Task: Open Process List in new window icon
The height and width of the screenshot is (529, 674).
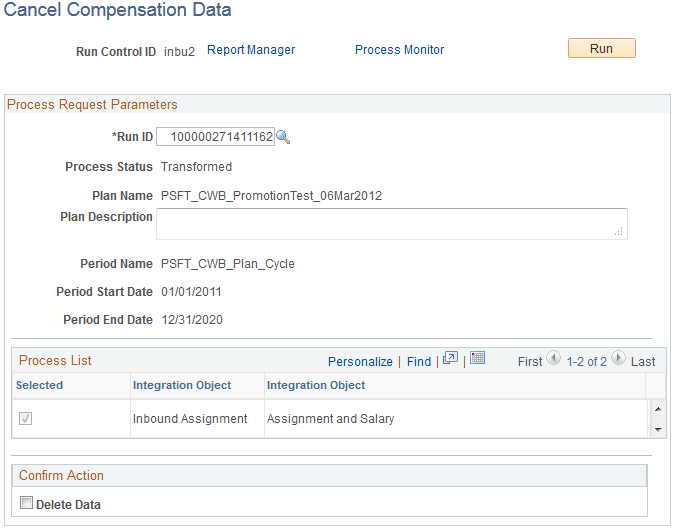Action: [x=450, y=358]
